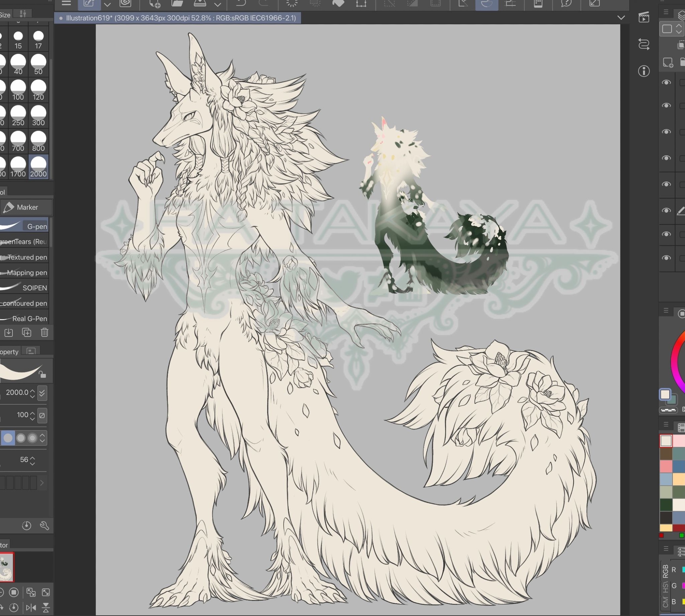Delete sub tool with trash icon
The width and height of the screenshot is (685, 616).
point(45,332)
